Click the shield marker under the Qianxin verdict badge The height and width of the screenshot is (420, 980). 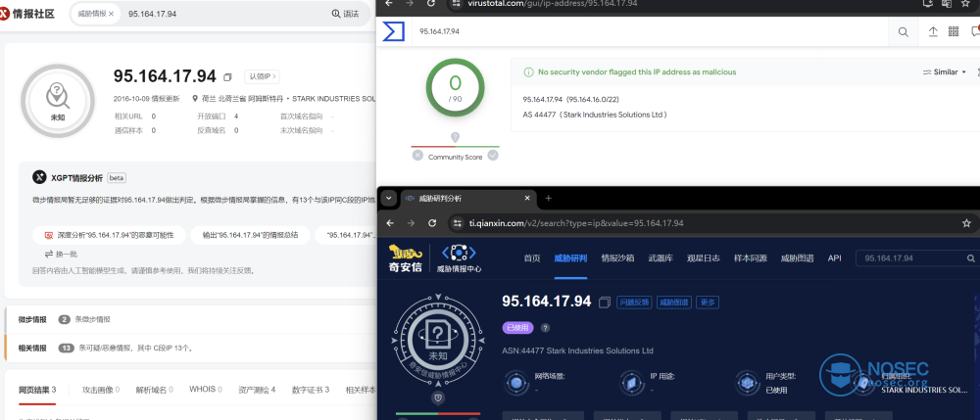438,397
